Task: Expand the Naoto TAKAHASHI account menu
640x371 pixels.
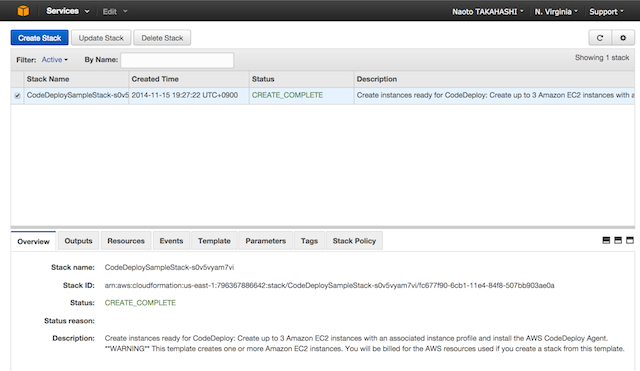Action: point(487,12)
